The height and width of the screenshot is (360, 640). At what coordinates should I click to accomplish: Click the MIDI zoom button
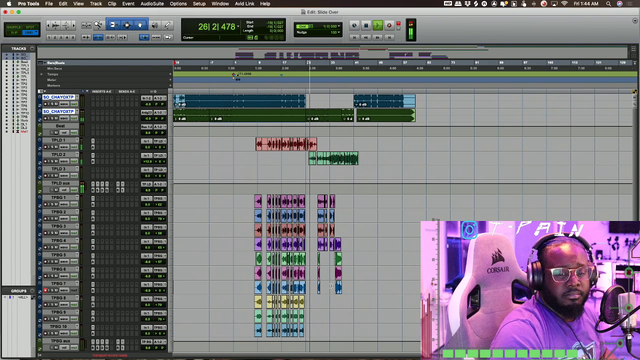coord(66,25)
